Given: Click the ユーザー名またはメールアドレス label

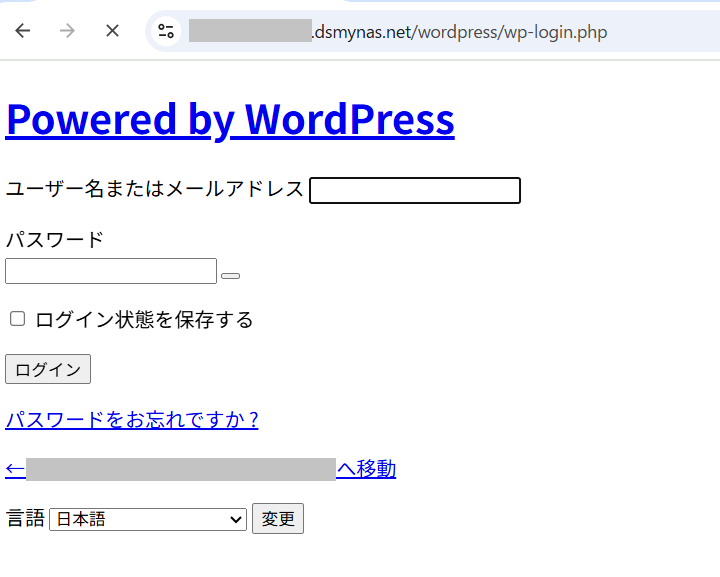Looking at the screenshot, I should click(x=155, y=189).
